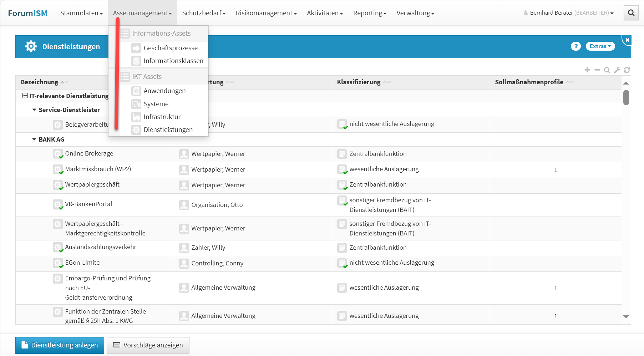Collapse the BANK AG tree node
Viewport: 644px width, 356px height.
coord(34,139)
